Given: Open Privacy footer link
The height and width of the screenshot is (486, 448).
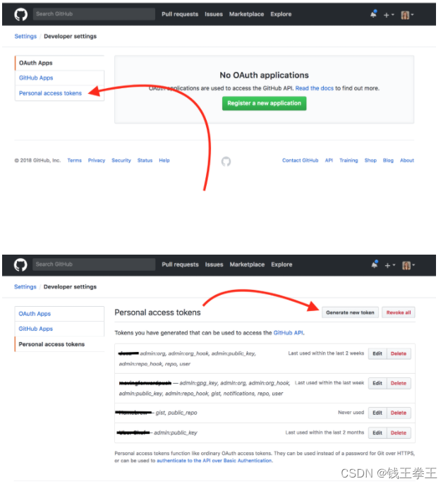Looking at the screenshot, I should 97,161.
